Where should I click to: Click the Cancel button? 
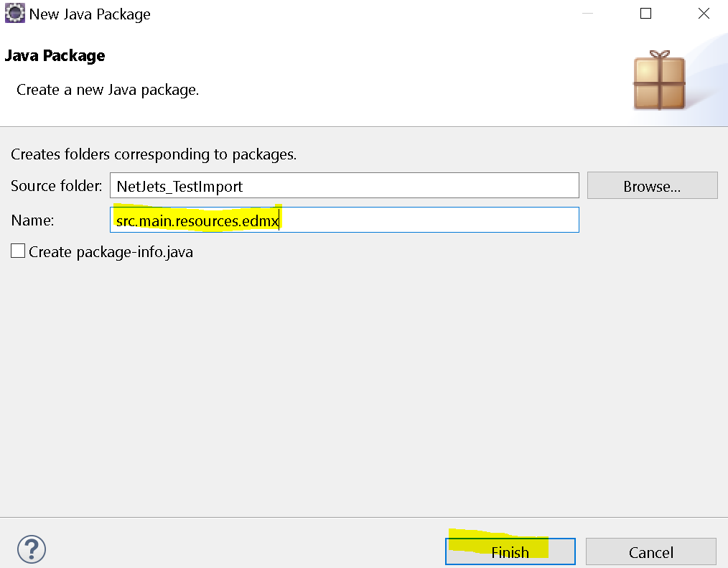[x=651, y=551]
